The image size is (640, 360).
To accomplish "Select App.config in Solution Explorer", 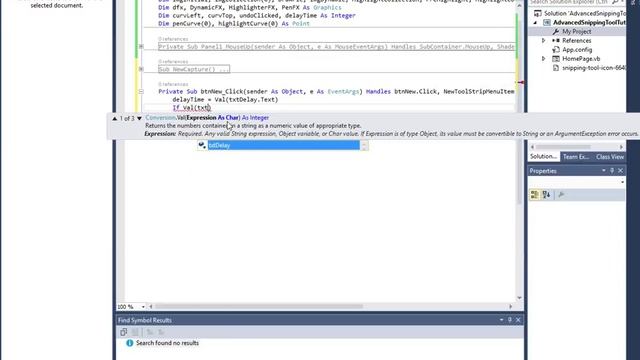I will 577,49.
